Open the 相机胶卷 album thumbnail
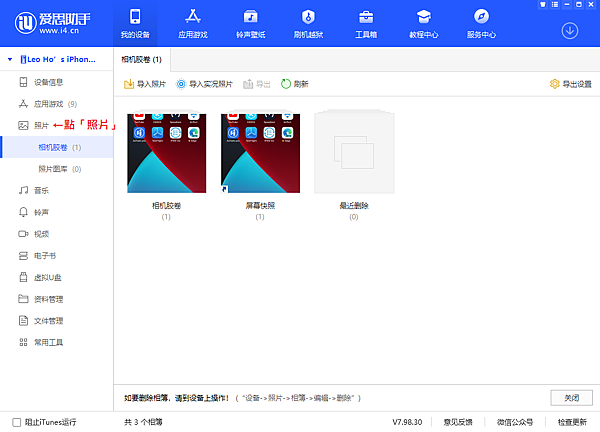Viewport: 600px width, 432px height. (x=166, y=153)
